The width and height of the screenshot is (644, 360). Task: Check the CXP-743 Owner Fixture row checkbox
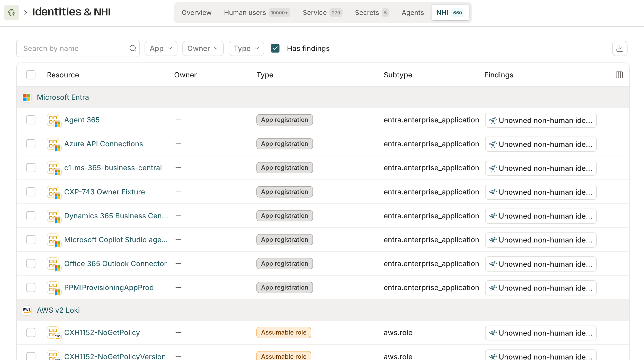[x=31, y=192]
